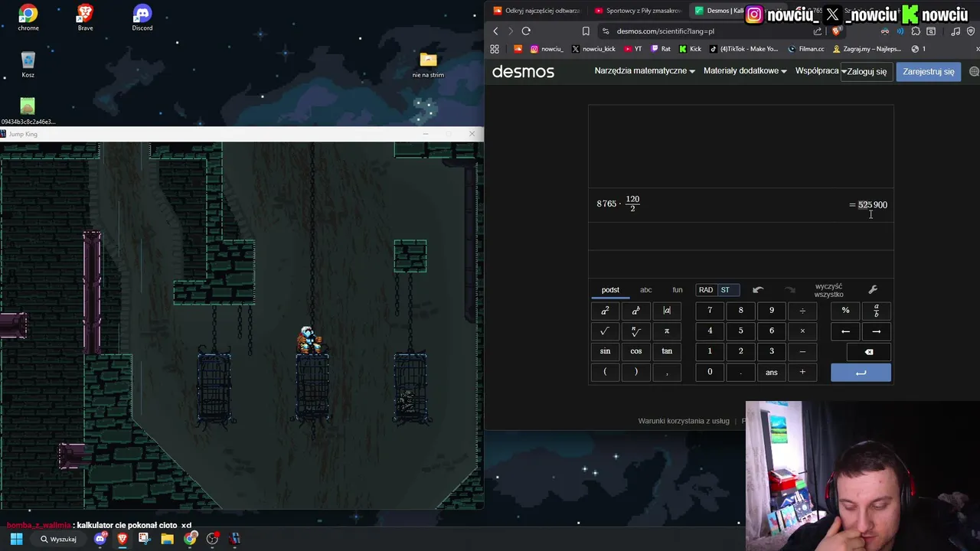Go back in the browser
This screenshot has width=980, height=551.
point(495,31)
